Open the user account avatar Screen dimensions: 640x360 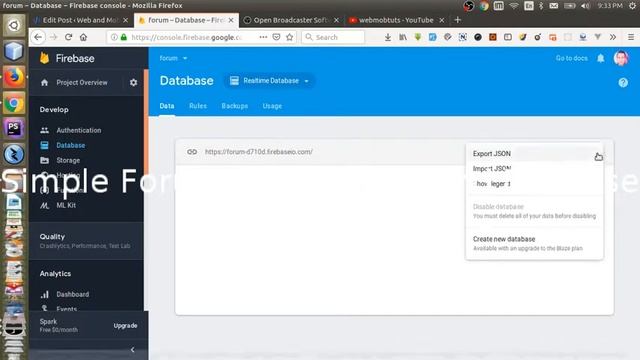(621, 58)
